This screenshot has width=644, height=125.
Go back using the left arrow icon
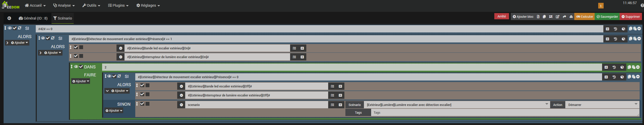pyautogui.click(x=9, y=18)
